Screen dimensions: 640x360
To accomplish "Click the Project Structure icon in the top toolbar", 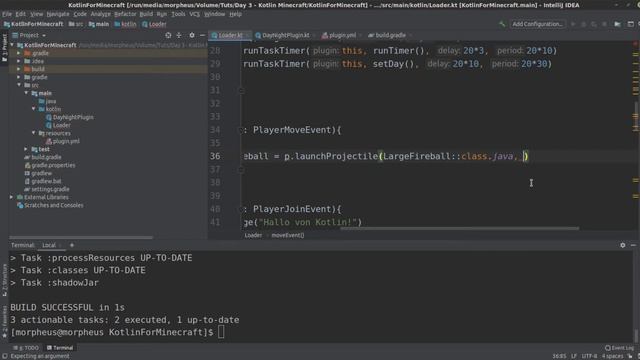I will (x=618, y=24).
